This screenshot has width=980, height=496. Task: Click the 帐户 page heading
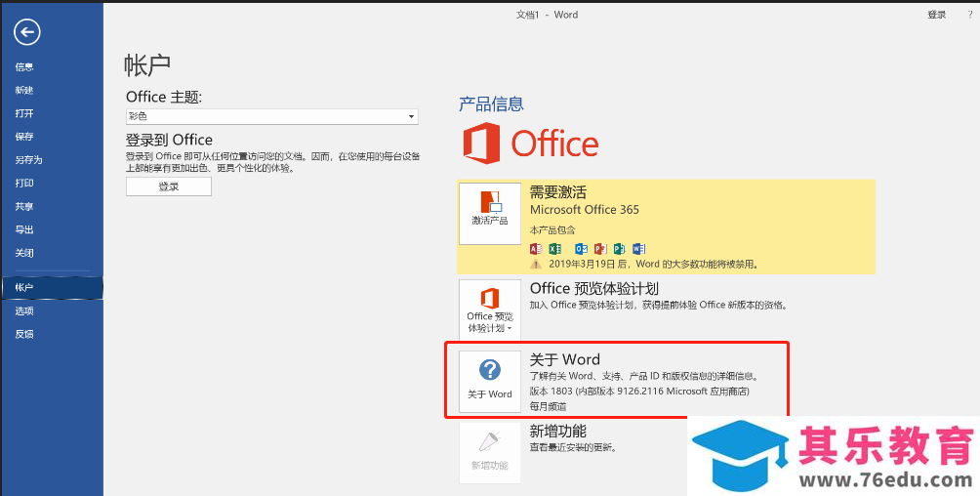pyautogui.click(x=147, y=65)
